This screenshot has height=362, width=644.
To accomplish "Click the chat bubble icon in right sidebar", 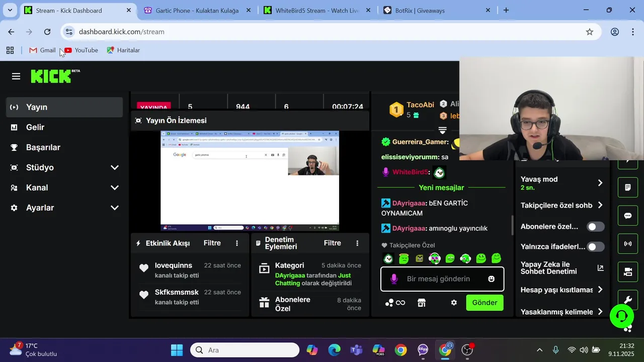I will click(x=628, y=216).
